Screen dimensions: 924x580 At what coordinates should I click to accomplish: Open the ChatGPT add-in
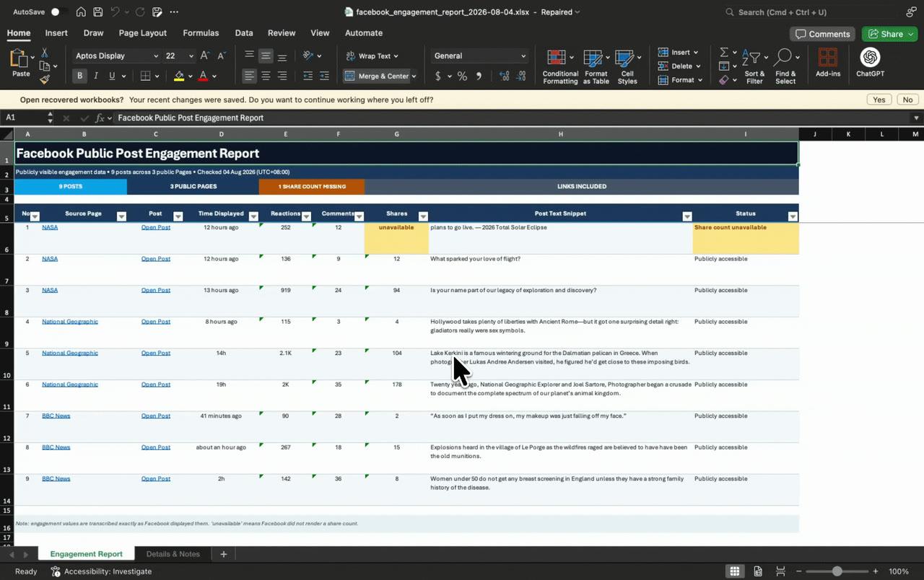click(x=870, y=62)
